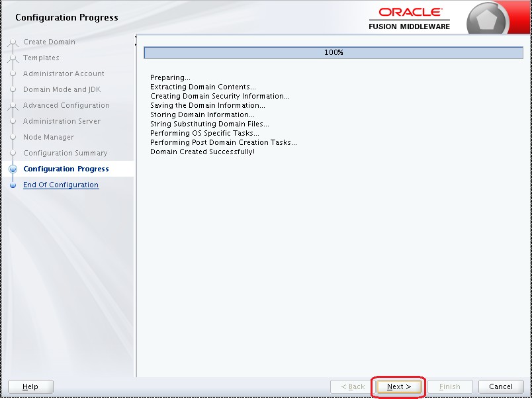Click 'Storing Domain Information...' line
The image size is (532, 399).
click(202, 114)
